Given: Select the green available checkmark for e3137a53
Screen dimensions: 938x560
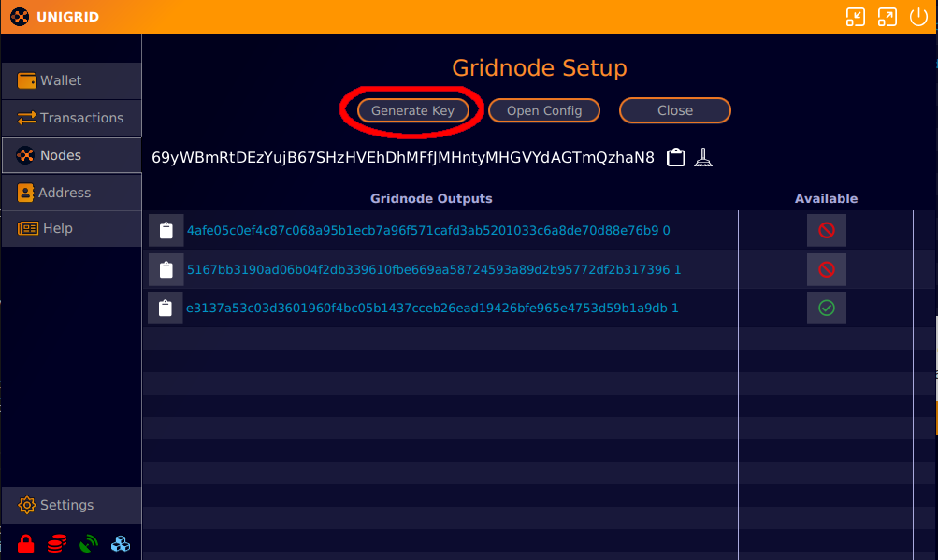Looking at the screenshot, I should pos(826,309).
